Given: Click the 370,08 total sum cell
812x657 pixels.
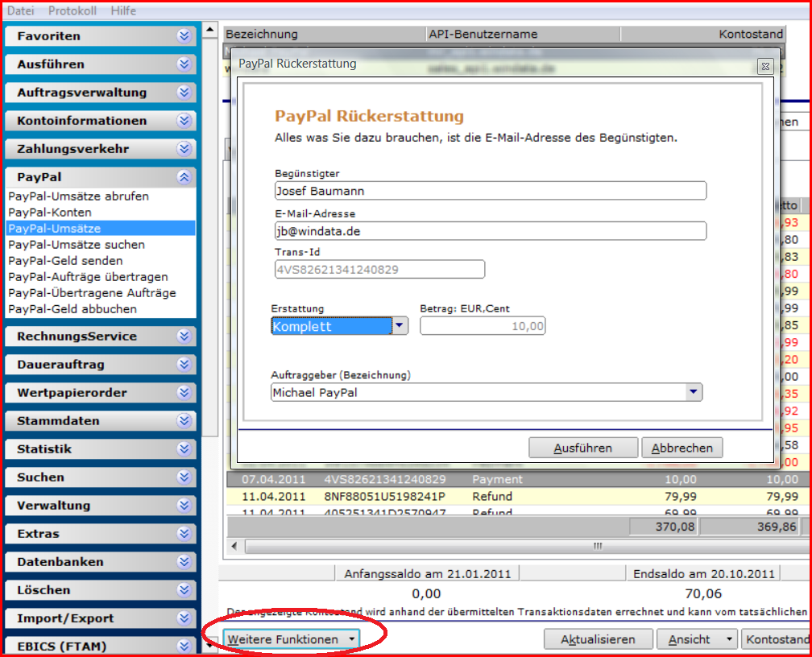Looking at the screenshot, I should point(664,527).
